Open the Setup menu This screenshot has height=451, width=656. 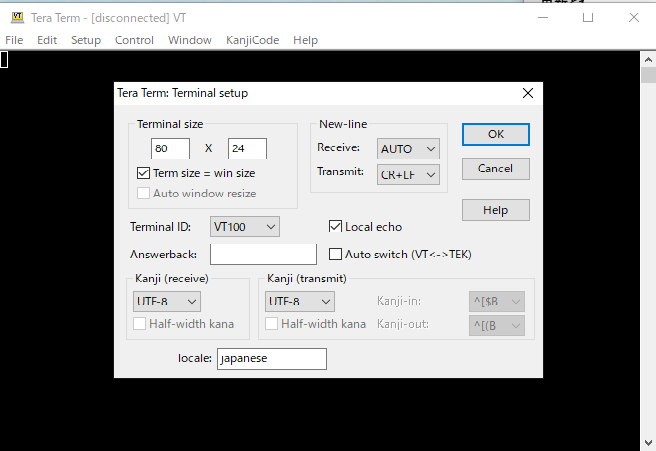point(86,40)
